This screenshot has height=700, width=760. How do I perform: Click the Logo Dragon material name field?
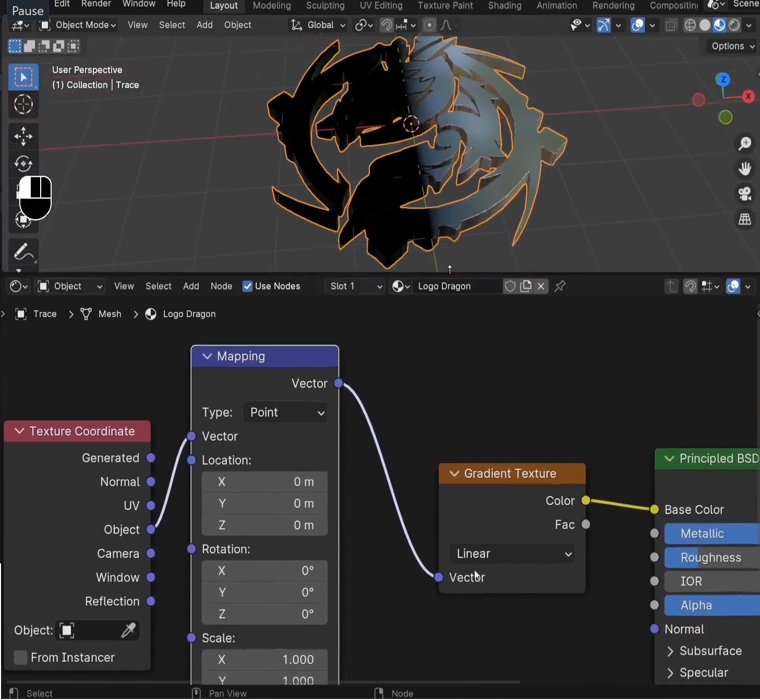tap(457, 286)
